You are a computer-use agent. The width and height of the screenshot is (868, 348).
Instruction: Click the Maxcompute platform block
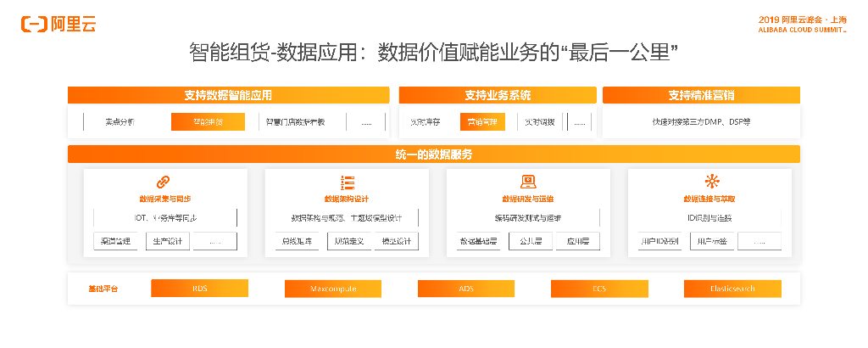(333, 288)
